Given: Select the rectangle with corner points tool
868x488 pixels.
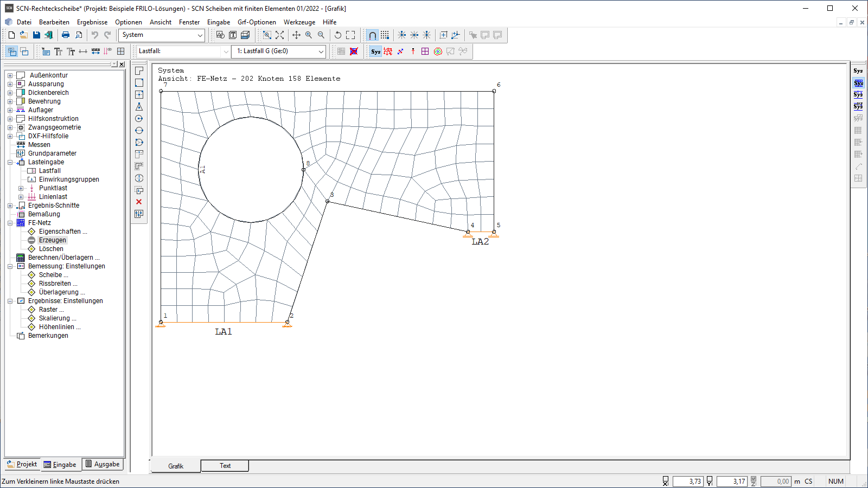Looking at the screenshot, I should pyautogui.click(x=139, y=83).
